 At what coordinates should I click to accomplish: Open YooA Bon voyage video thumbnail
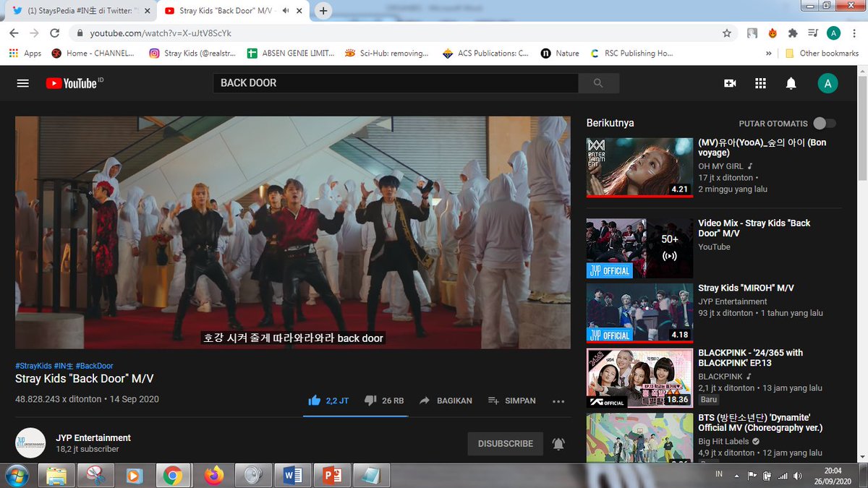(640, 167)
